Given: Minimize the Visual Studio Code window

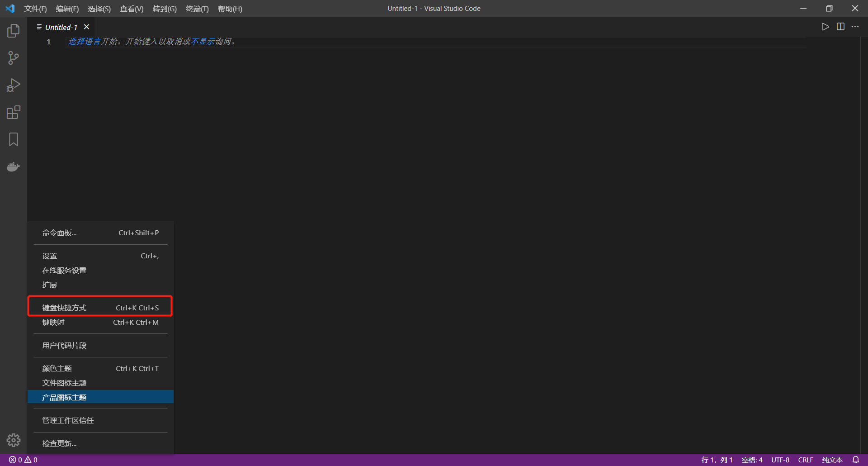Looking at the screenshot, I should (803, 9).
